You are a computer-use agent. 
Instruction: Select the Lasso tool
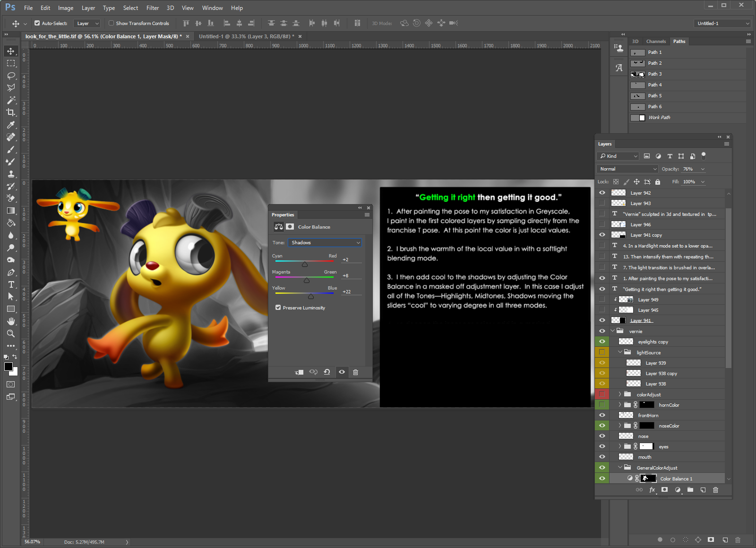tap(11, 76)
